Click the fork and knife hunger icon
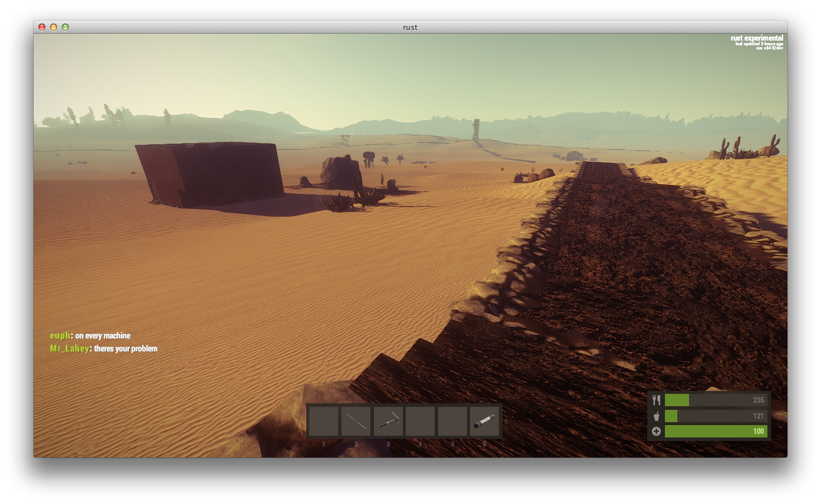The image size is (821, 504). (x=657, y=400)
